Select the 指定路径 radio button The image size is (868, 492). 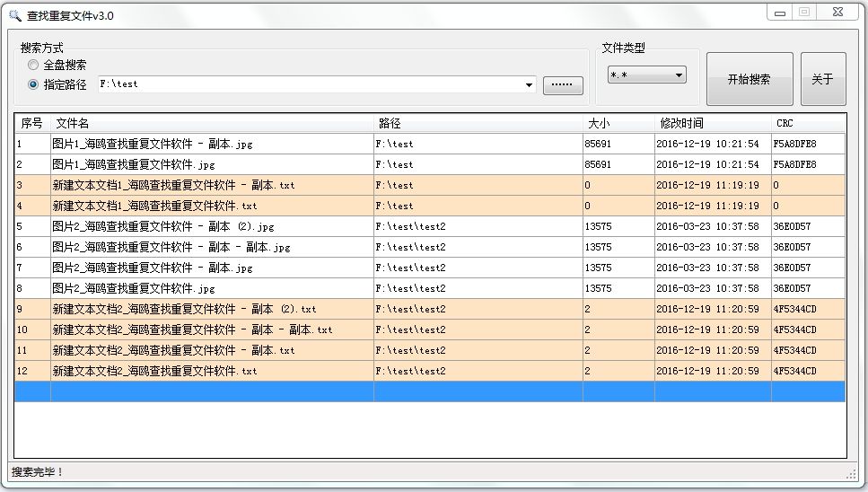coord(33,84)
